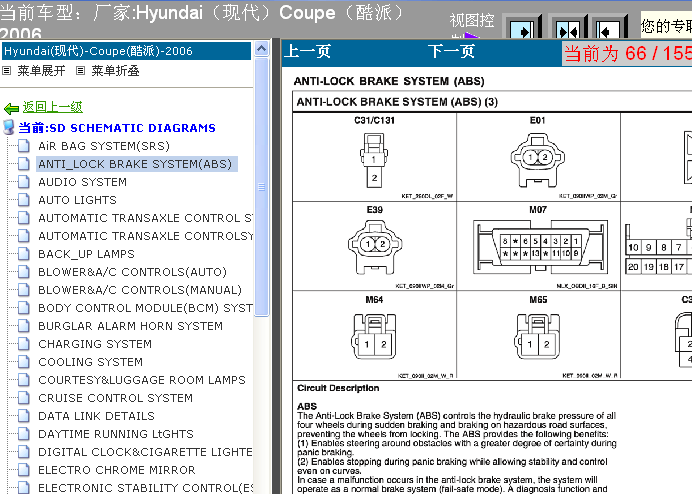692x494 pixels.
Task: Click page icon beside COURTESY&LUGGAGE ROOM LAMPS
Action: 24,380
